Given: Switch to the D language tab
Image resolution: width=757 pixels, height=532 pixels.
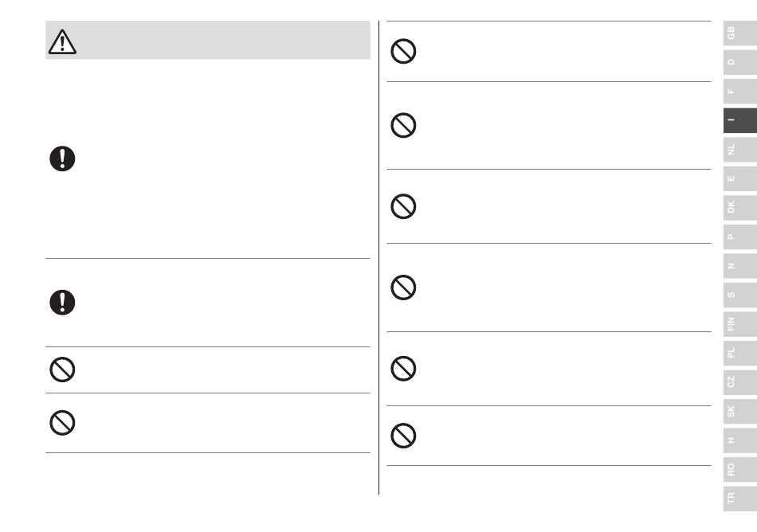Looking at the screenshot, I should pyautogui.click(x=740, y=62).
